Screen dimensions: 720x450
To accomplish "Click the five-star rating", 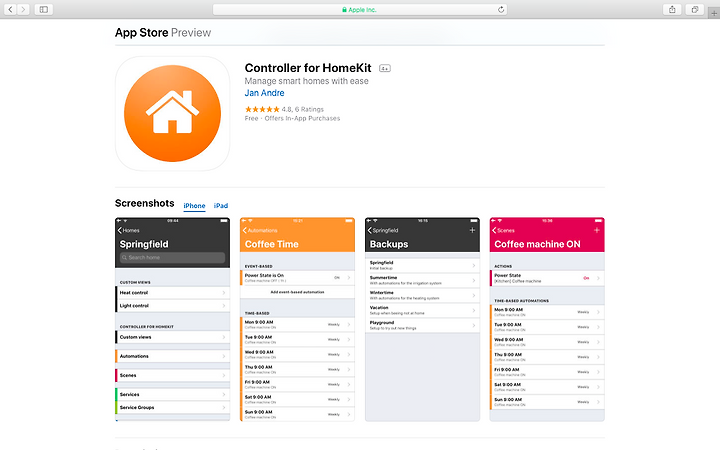I will 262,109.
